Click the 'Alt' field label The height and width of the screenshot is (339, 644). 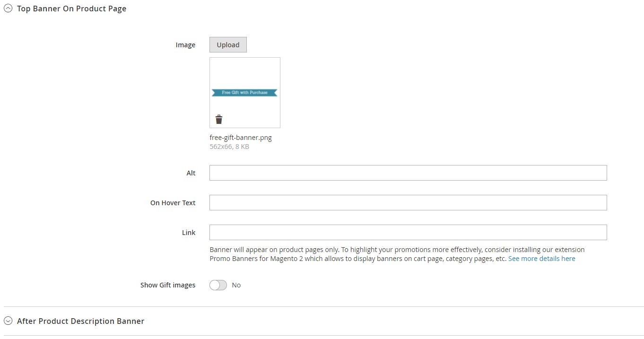[x=191, y=173]
